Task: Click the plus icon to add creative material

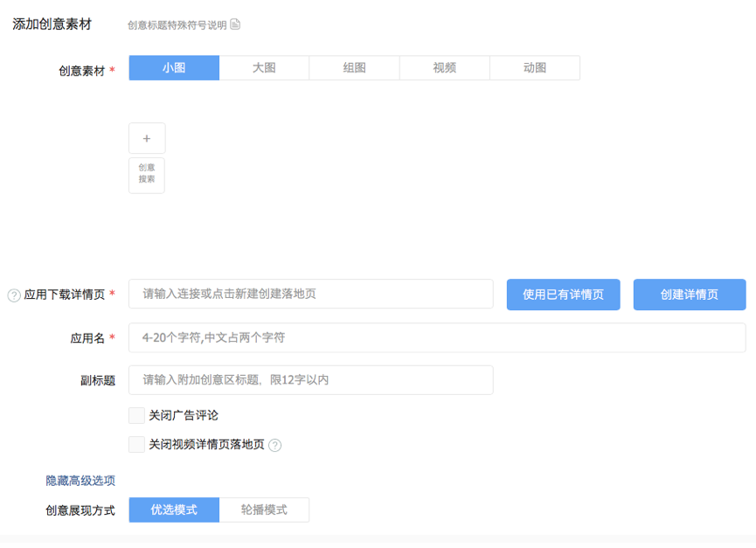Action: [147, 138]
